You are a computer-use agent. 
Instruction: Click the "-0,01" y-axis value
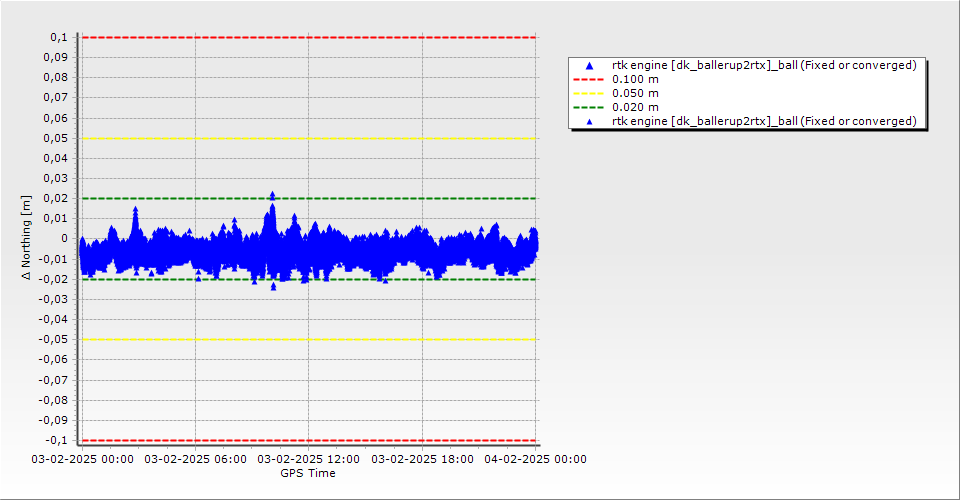tap(53, 259)
